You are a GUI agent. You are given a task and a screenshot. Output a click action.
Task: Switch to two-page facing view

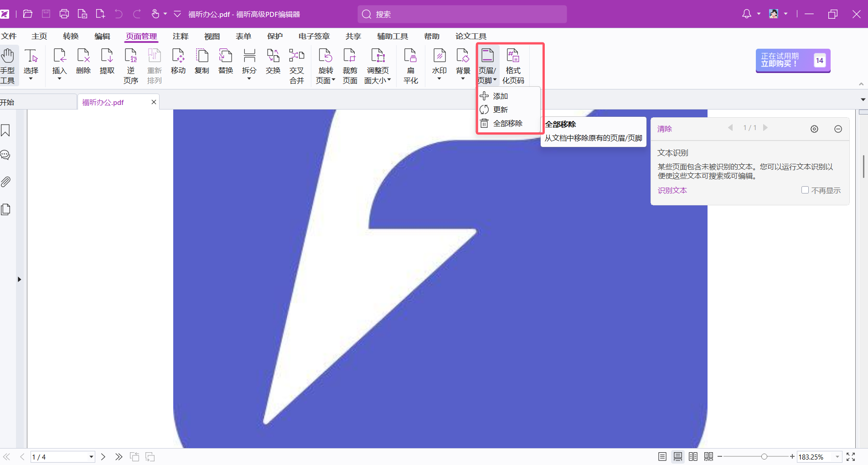click(693, 457)
